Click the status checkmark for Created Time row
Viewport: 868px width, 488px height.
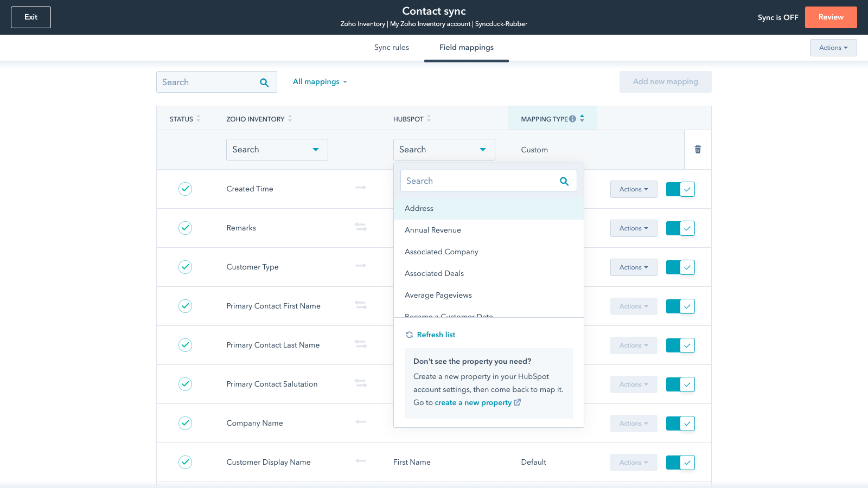pyautogui.click(x=185, y=189)
